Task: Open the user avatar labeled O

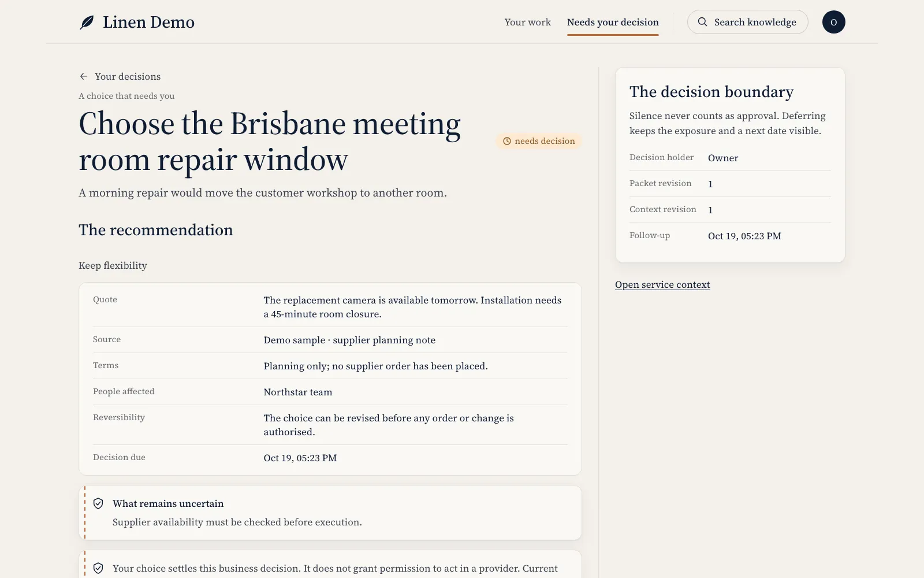Action: 833,22
